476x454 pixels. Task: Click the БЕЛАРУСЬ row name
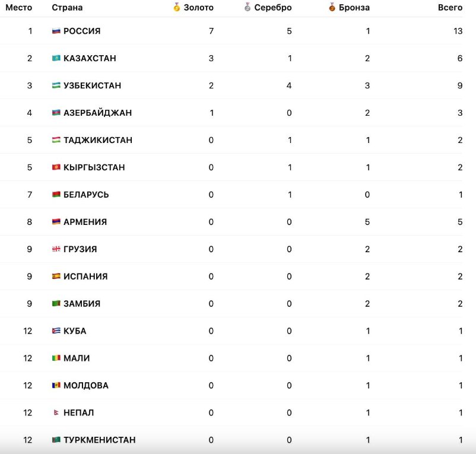point(86,195)
